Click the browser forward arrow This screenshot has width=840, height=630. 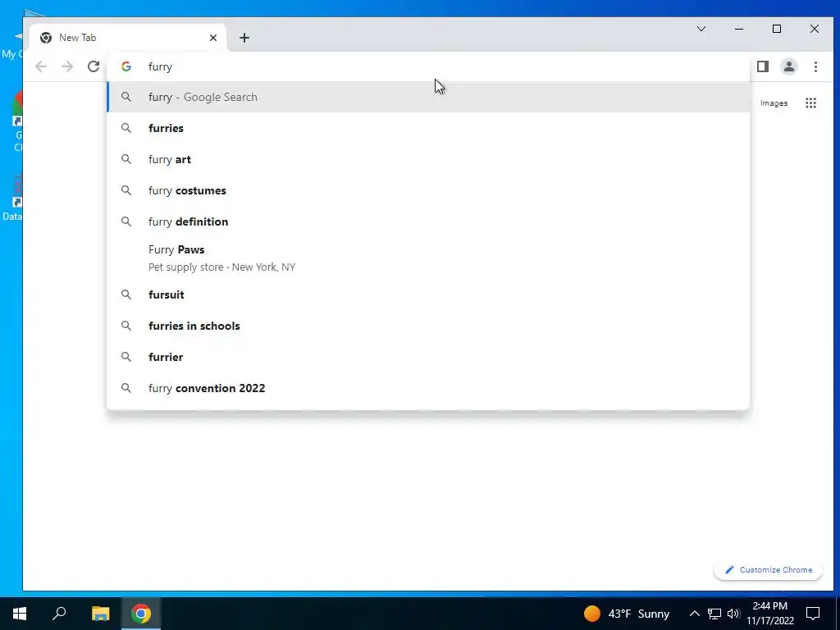[x=67, y=66]
